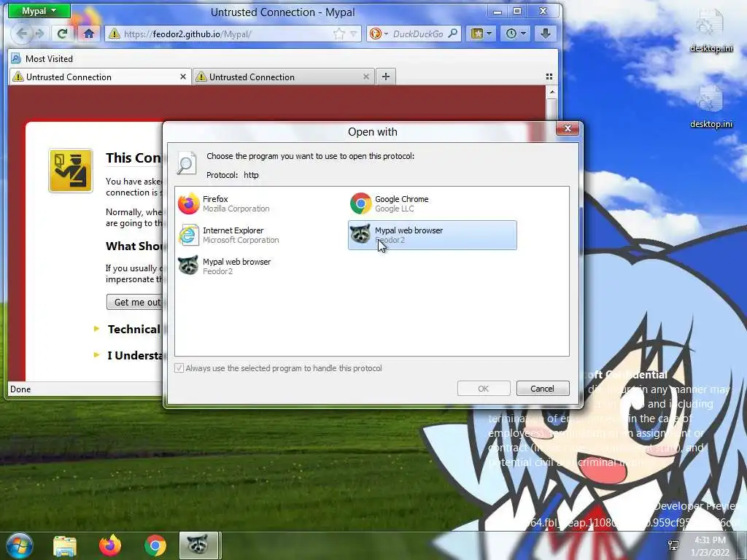Click the network icon in the system tray

673,545
